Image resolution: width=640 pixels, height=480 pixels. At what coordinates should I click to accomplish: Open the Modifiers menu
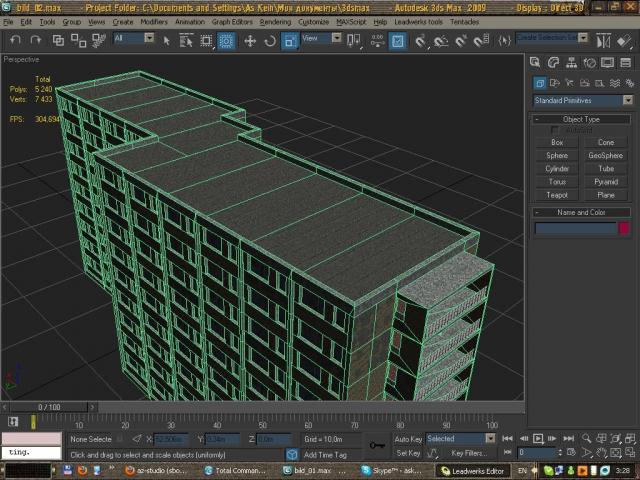tap(154, 21)
